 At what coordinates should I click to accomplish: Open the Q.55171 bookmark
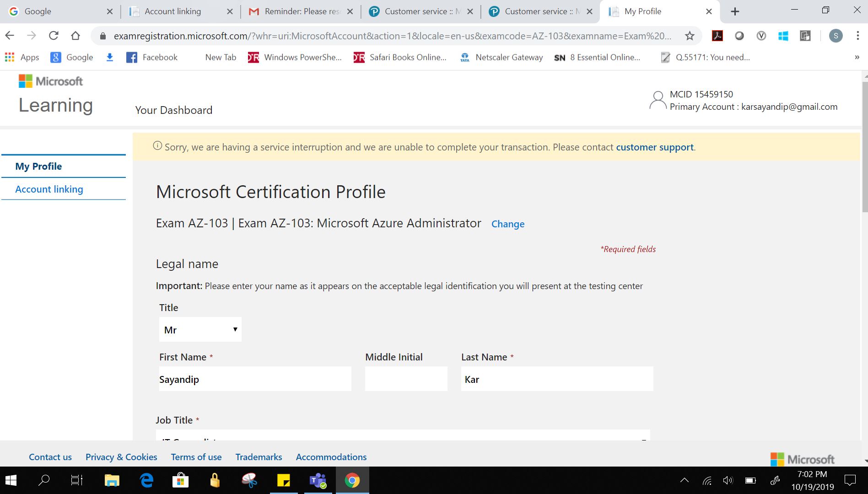pos(705,57)
